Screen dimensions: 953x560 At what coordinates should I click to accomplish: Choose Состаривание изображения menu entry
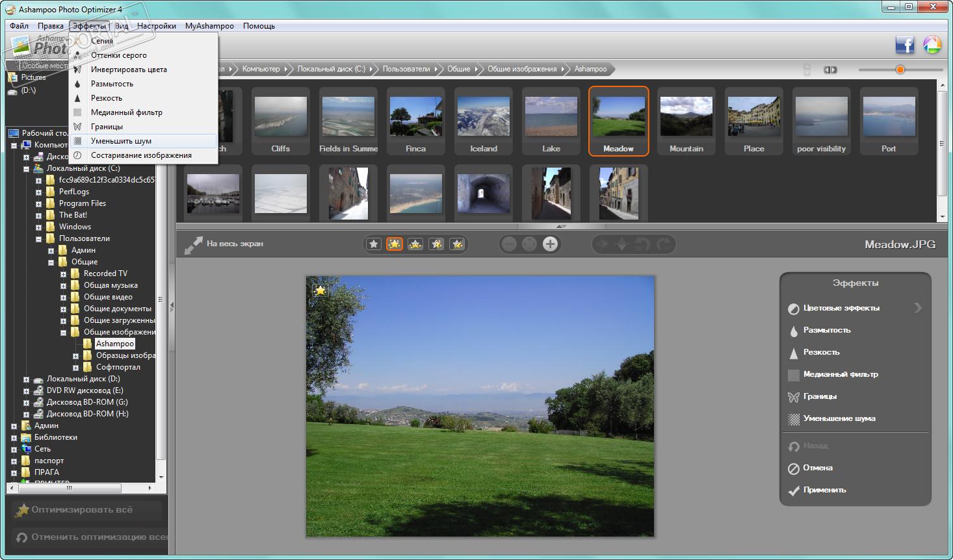tap(144, 155)
